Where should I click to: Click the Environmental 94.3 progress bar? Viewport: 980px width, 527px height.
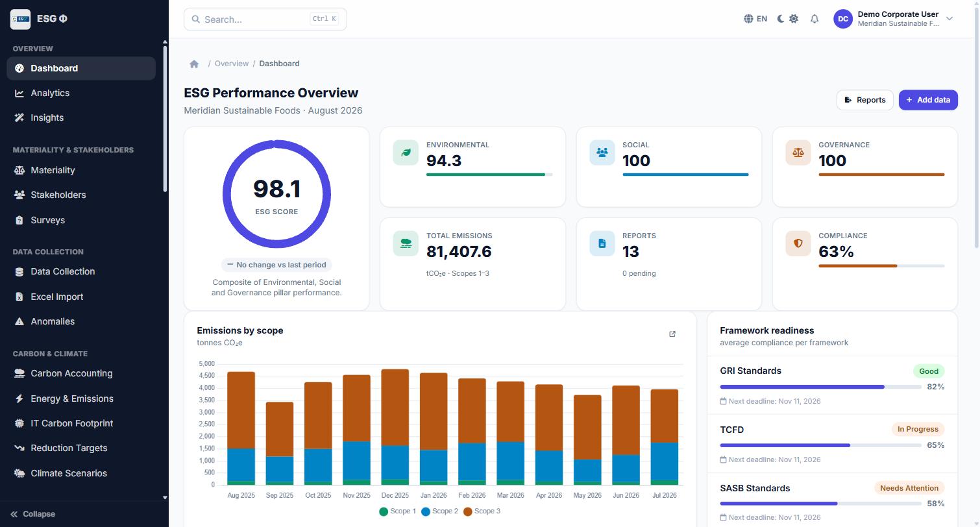tap(489, 175)
